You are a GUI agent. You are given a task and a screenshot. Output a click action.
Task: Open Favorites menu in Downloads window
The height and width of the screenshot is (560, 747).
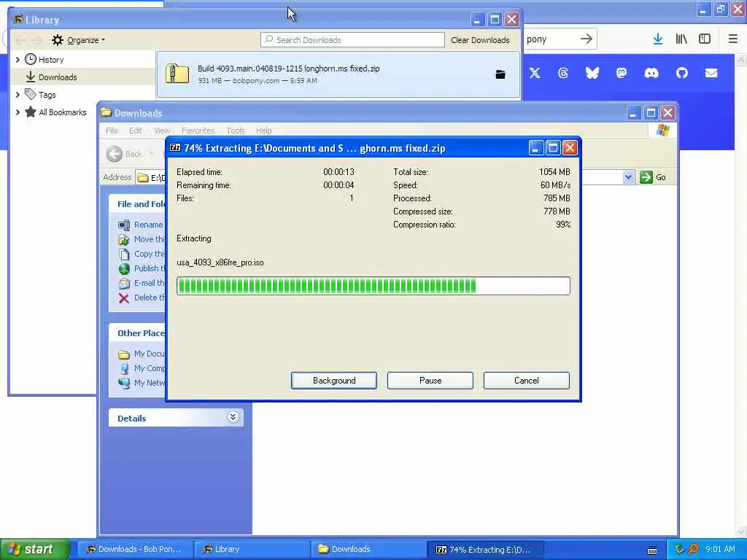pyautogui.click(x=198, y=131)
